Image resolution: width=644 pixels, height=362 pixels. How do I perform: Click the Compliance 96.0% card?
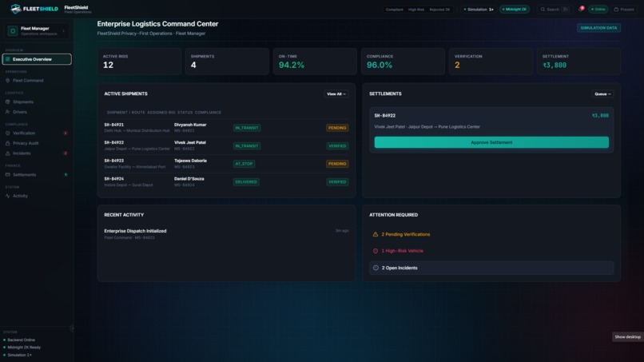coord(403,62)
